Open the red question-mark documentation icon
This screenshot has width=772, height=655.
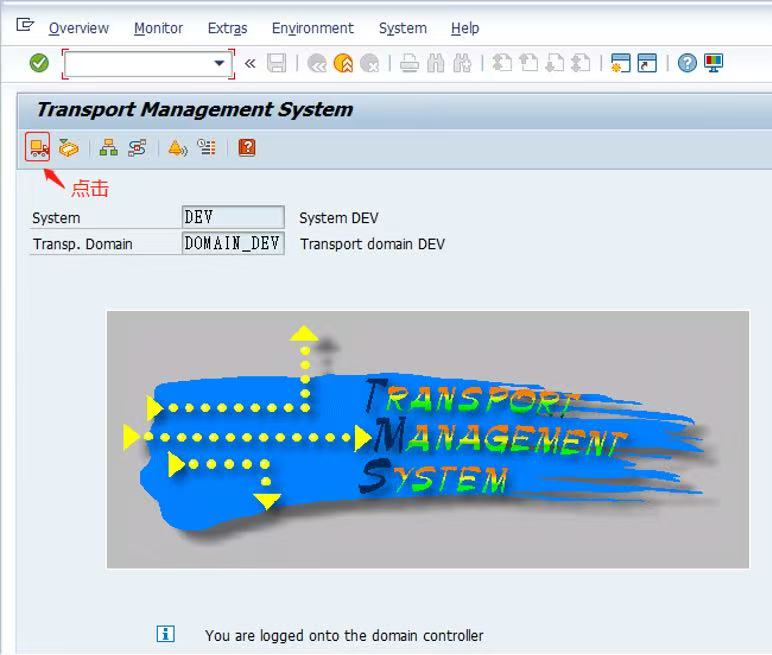coord(247,147)
